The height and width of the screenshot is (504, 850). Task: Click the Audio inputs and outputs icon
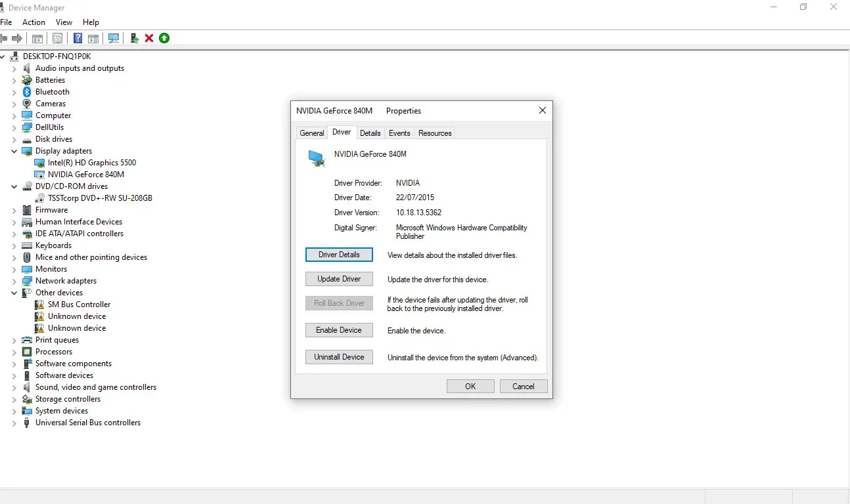click(x=27, y=68)
